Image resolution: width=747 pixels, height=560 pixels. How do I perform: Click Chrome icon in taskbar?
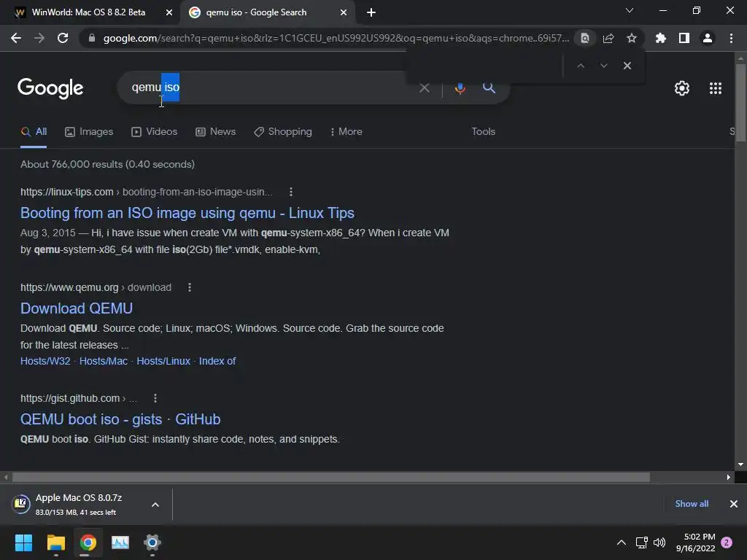pyautogui.click(x=88, y=542)
